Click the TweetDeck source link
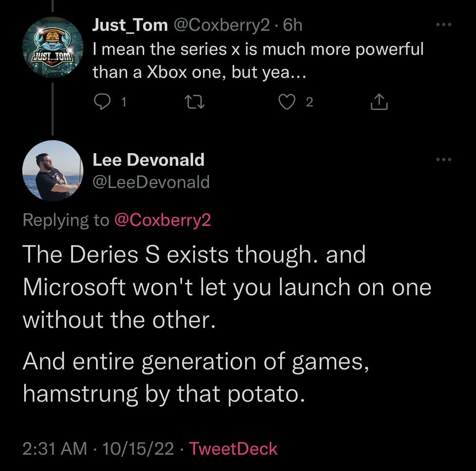Screen dimensions: 476x471 233,448
